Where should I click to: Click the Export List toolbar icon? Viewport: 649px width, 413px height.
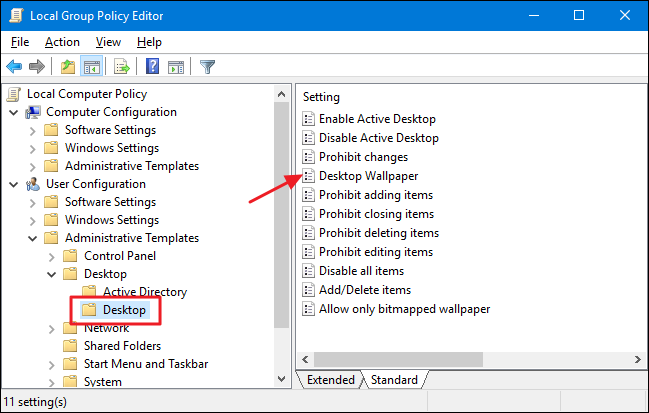click(122, 67)
